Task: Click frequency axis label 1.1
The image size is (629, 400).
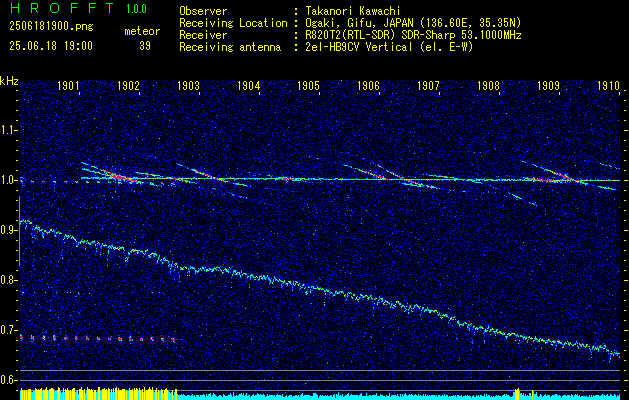Action: (8, 130)
